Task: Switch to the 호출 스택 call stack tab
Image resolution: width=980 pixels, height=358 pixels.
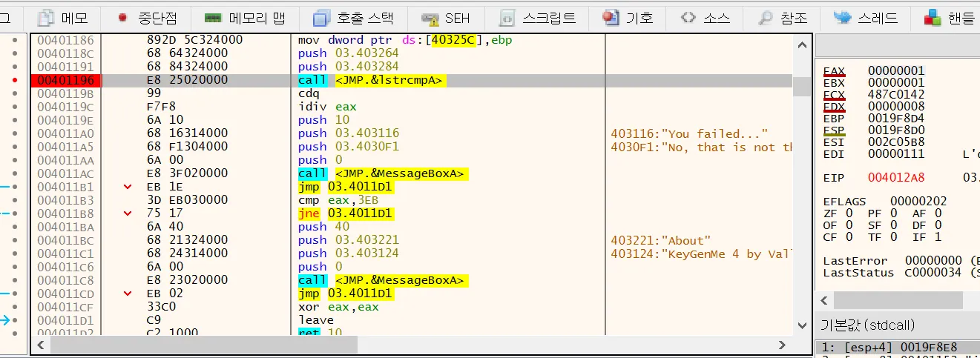Action: pos(352,18)
